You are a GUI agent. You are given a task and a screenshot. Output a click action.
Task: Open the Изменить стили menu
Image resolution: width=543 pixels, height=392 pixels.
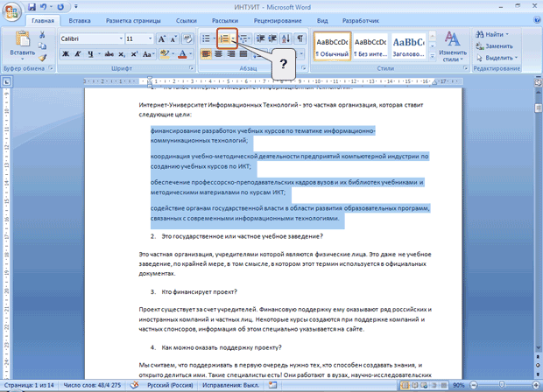click(x=452, y=46)
